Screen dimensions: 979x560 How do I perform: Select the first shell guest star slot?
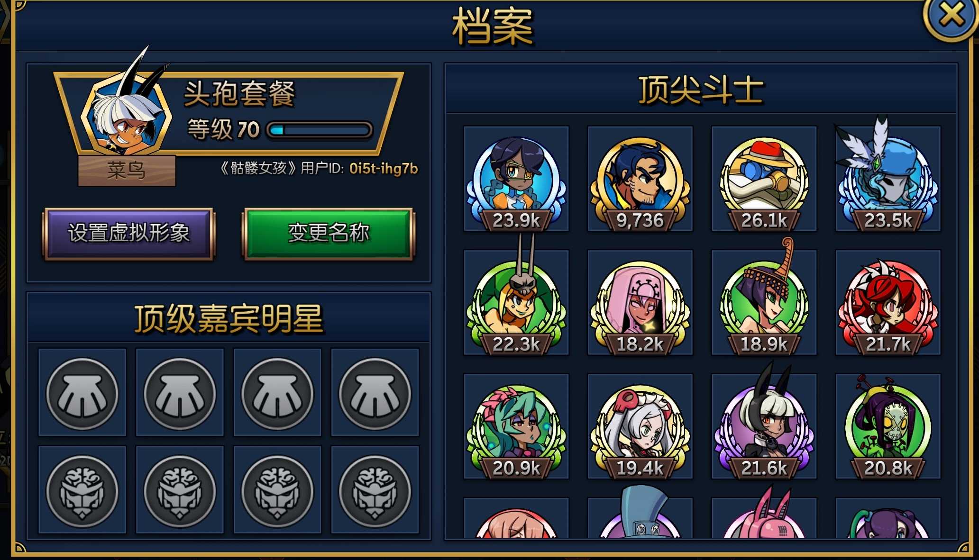(x=82, y=393)
